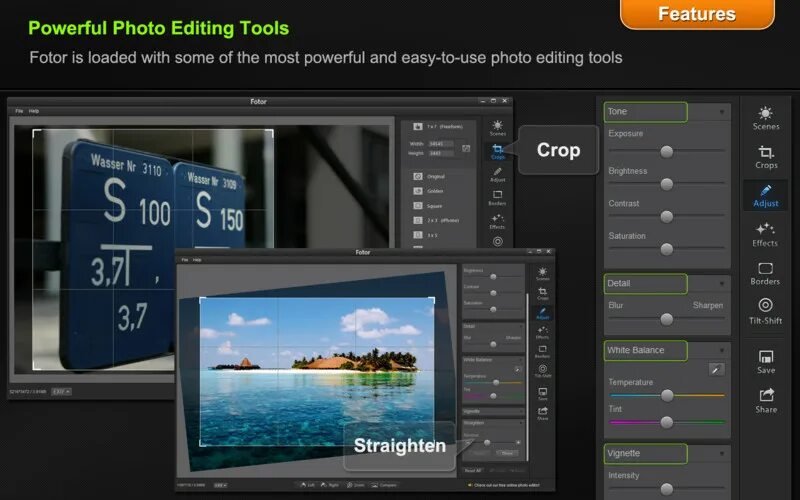The image size is (800, 500).
Task: Open Help menu in the sign-photo window
Action: coord(34,111)
